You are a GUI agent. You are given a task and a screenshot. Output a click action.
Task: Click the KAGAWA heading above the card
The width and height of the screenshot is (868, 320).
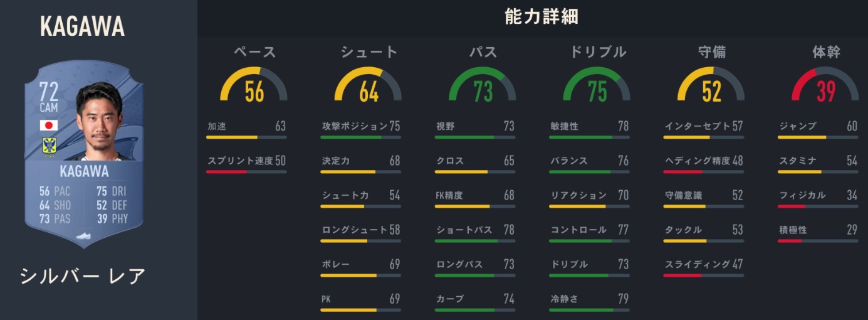click(x=82, y=26)
